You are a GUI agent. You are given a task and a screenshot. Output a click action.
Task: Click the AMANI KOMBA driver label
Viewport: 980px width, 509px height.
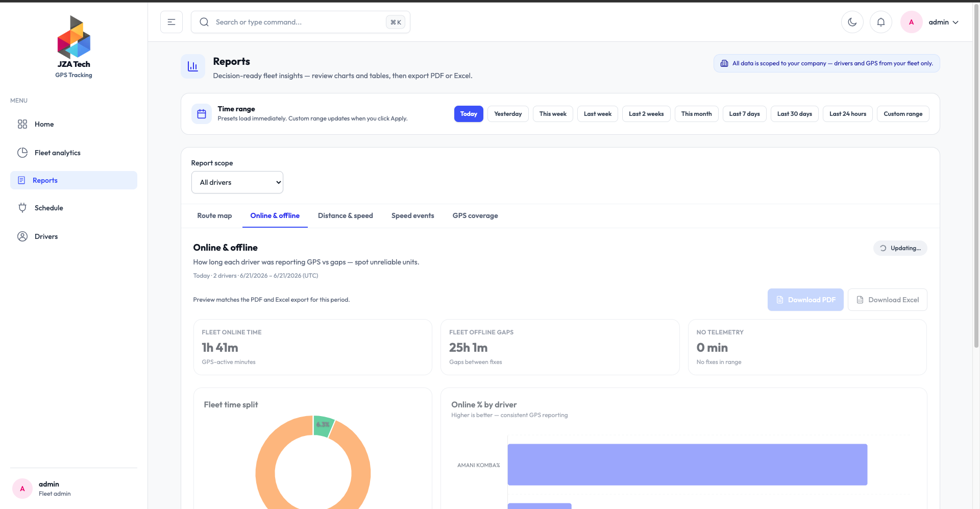(x=478, y=465)
